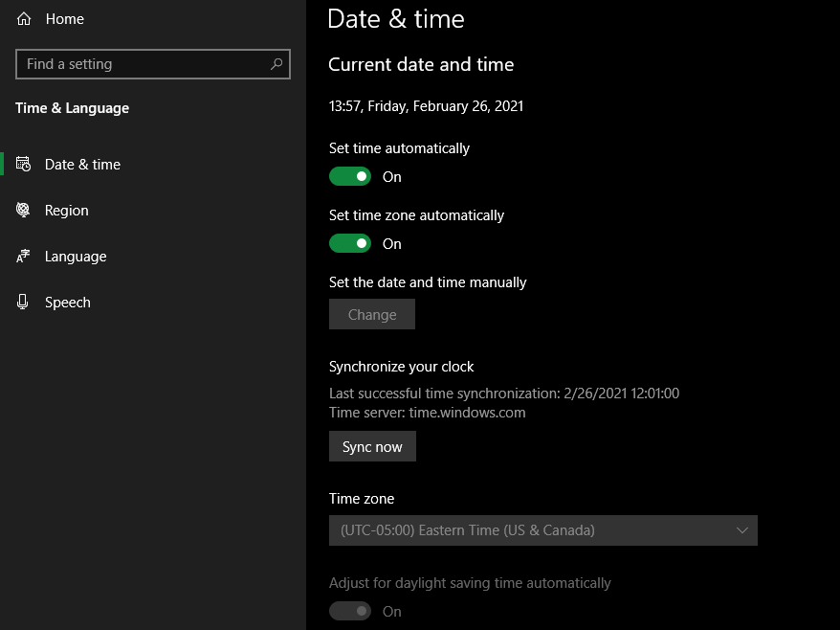Click the search magnifier icon
This screenshot has height=630, width=840.
point(276,63)
